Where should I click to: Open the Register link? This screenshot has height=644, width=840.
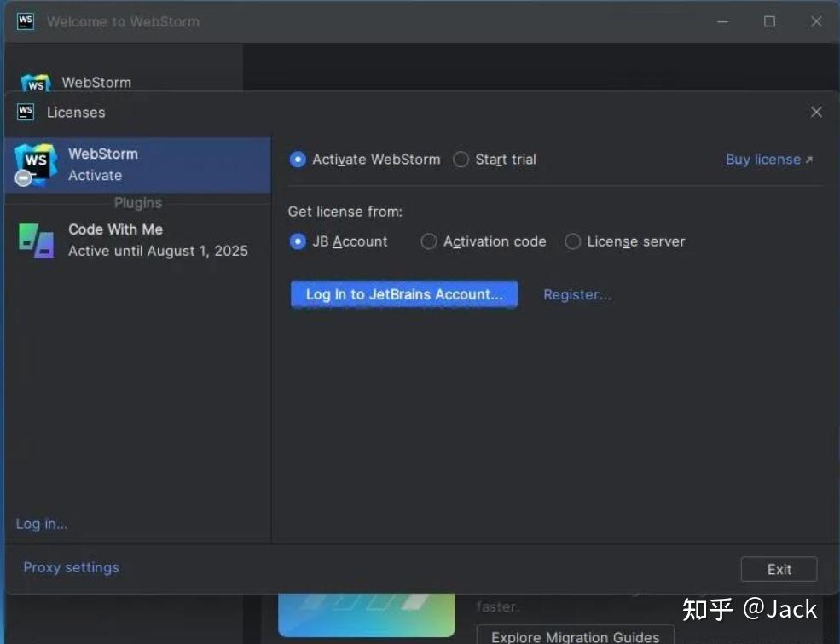point(577,294)
